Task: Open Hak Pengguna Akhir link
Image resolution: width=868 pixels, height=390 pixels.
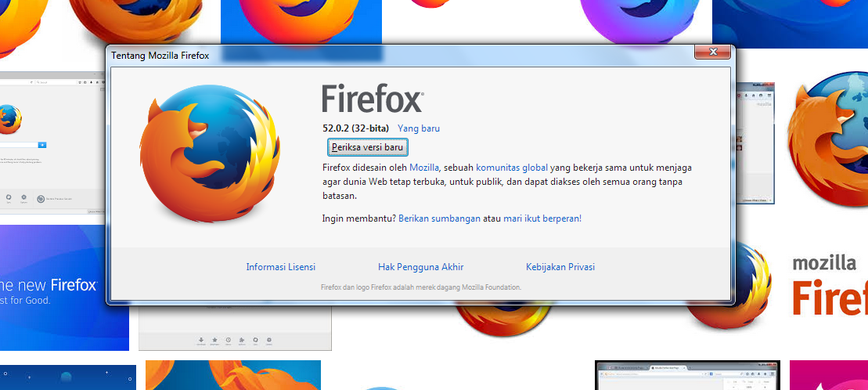Action: [421, 267]
